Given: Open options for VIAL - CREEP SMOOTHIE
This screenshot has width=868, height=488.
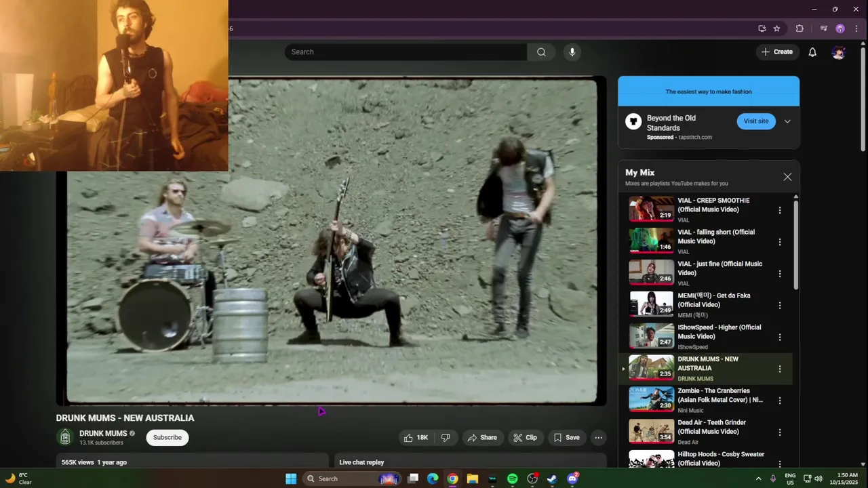Looking at the screenshot, I should pos(780,210).
